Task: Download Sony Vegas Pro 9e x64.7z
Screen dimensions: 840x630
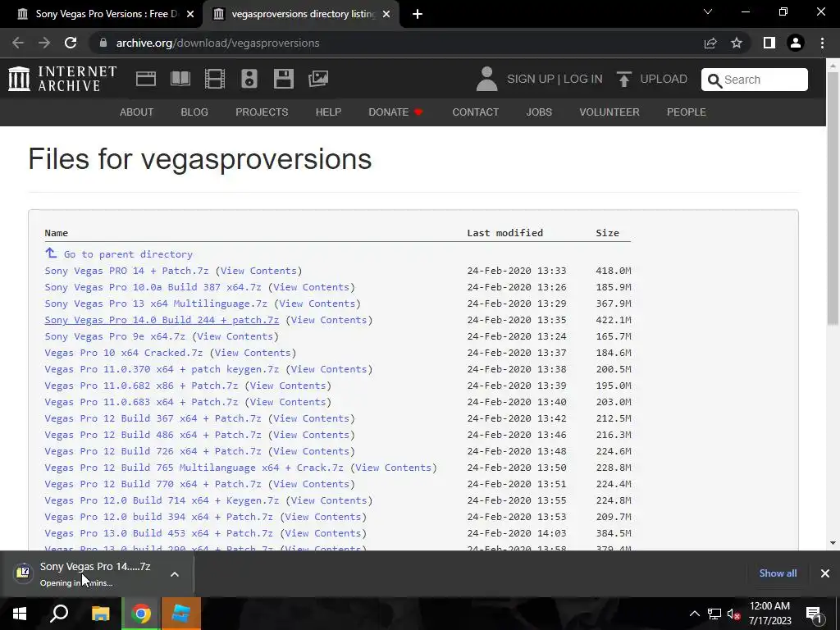Action: point(115,336)
